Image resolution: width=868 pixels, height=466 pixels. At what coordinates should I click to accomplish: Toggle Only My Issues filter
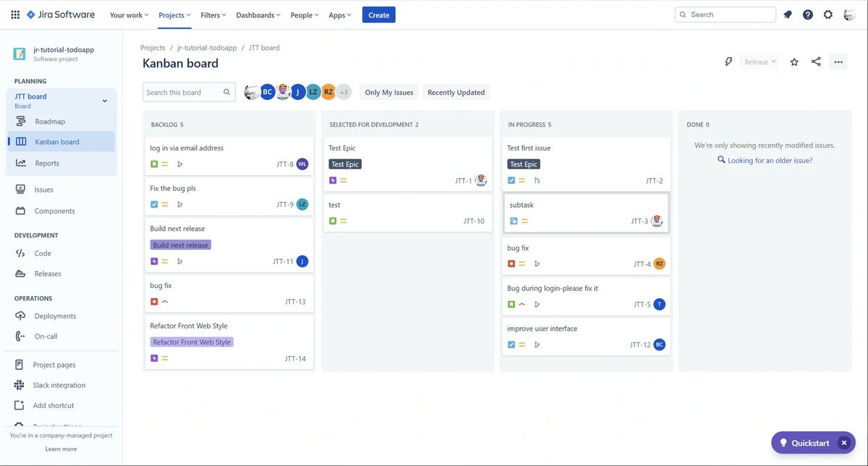(389, 92)
